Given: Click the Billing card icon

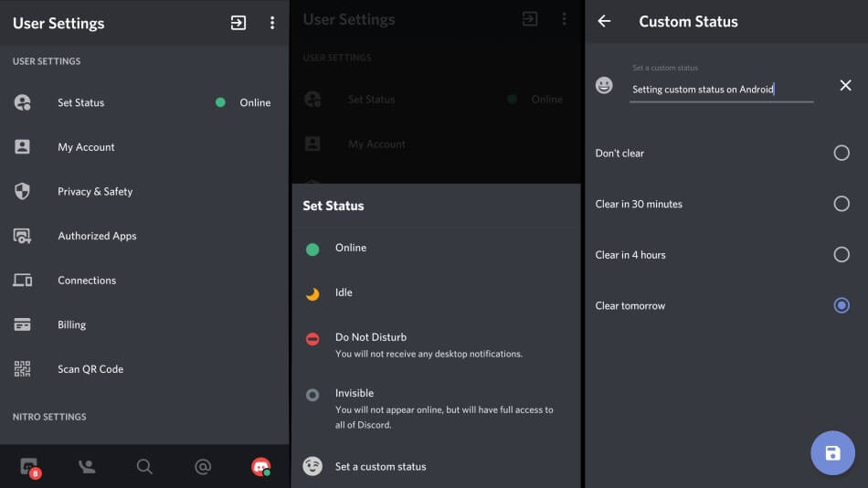Looking at the screenshot, I should [22, 324].
